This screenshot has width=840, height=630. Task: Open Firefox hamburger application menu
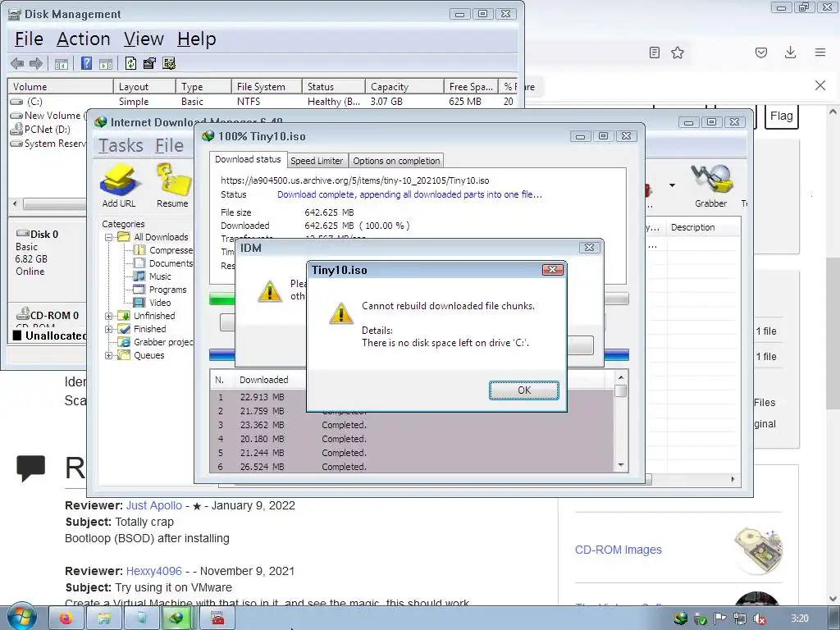(x=820, y=52)
